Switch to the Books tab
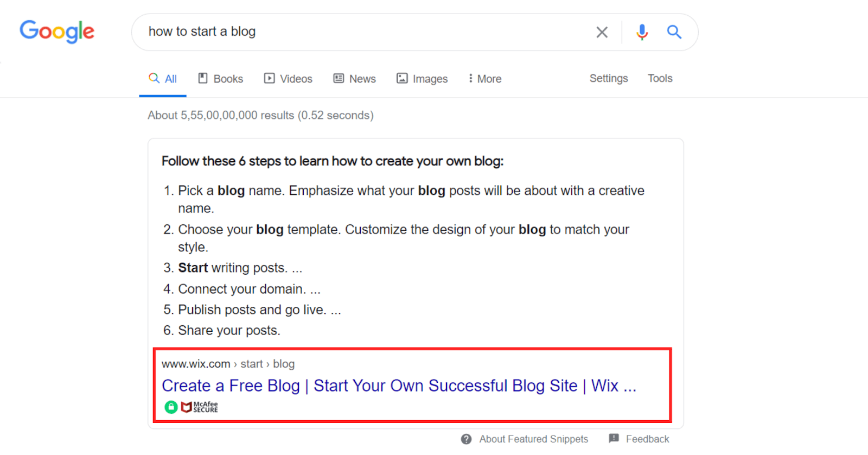Viewport: 868px width, 455px height. (220, 79)
